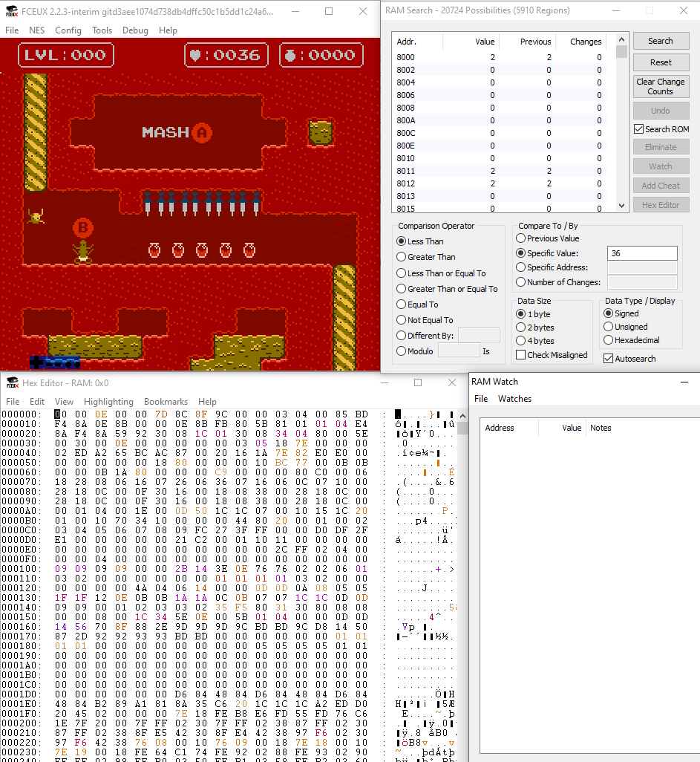The height and width of the screenshot is (762, 700).
Task: Toggle the Check Misaligned checkbox
Action: click(x=552, y=355)
